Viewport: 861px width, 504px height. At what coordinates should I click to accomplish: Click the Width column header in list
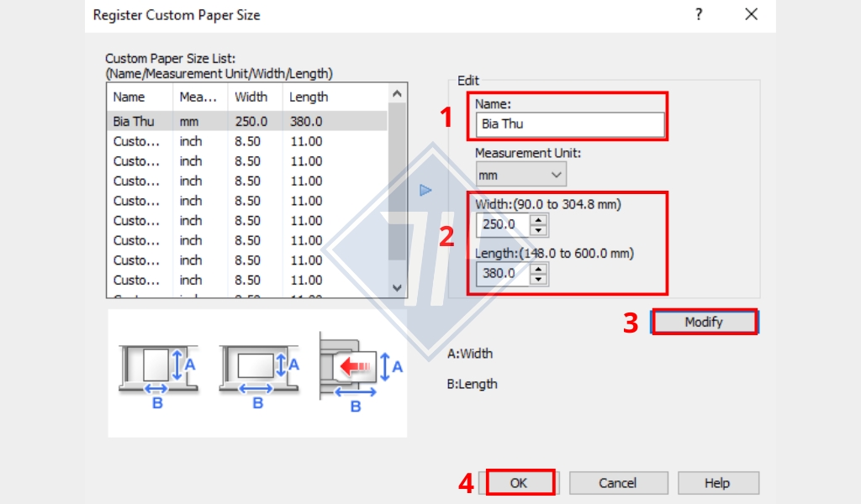255,97
